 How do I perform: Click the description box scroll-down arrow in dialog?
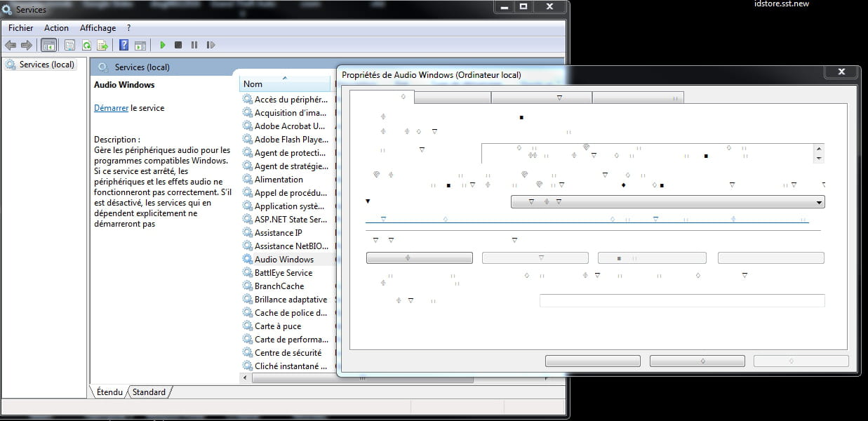coord(818,159)
